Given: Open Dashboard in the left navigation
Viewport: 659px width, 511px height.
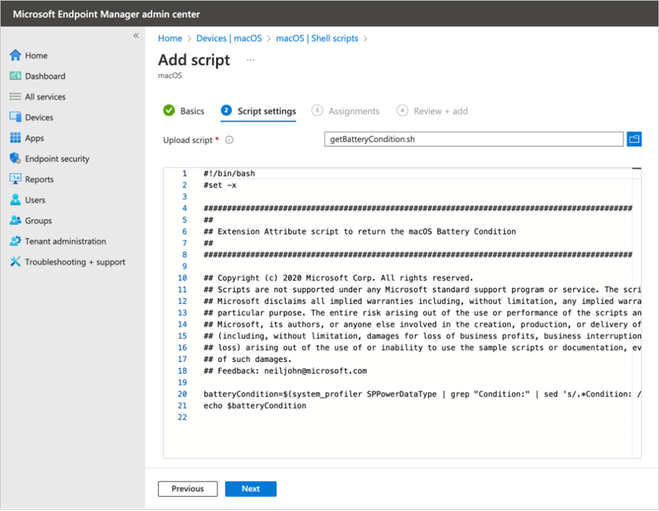Looking at the screenshot, I should [45, 76].
